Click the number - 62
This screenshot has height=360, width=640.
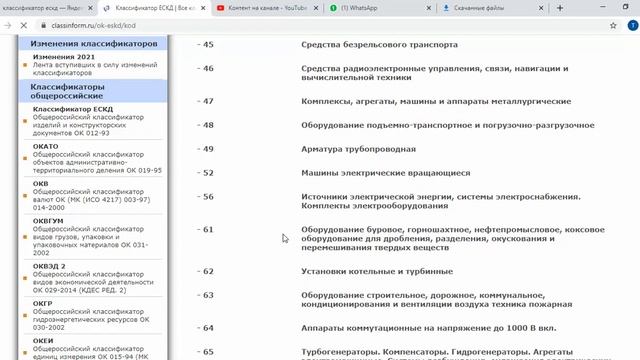pos(205,271)
